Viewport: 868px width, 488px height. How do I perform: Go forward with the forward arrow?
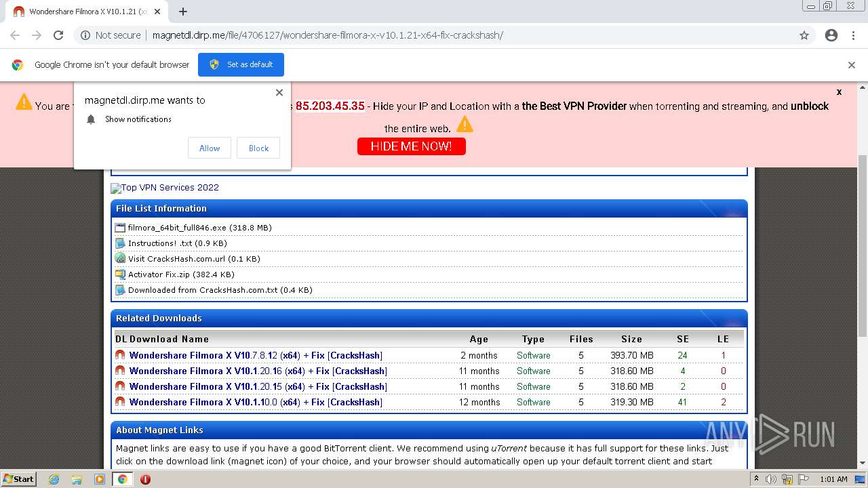click(x=37, y=35)
